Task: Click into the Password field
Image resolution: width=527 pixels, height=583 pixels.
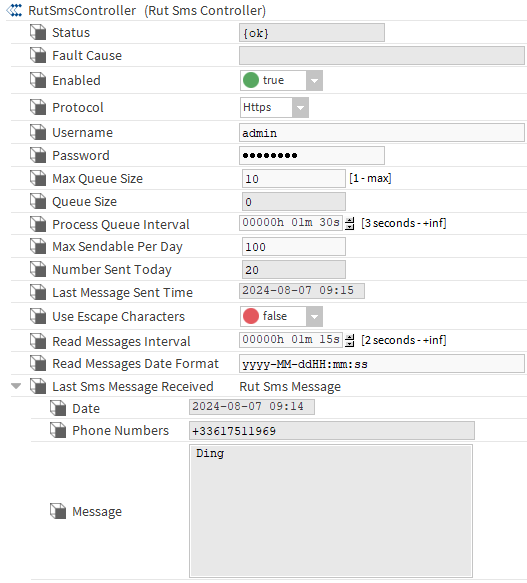Action: tap(312, 155)
